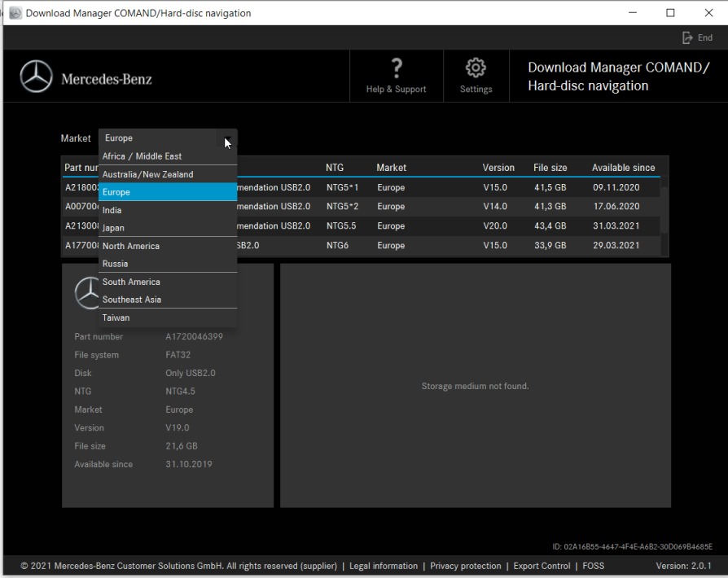Select India market option
This screenshot has height=578, width=728.
click(168, 210)
